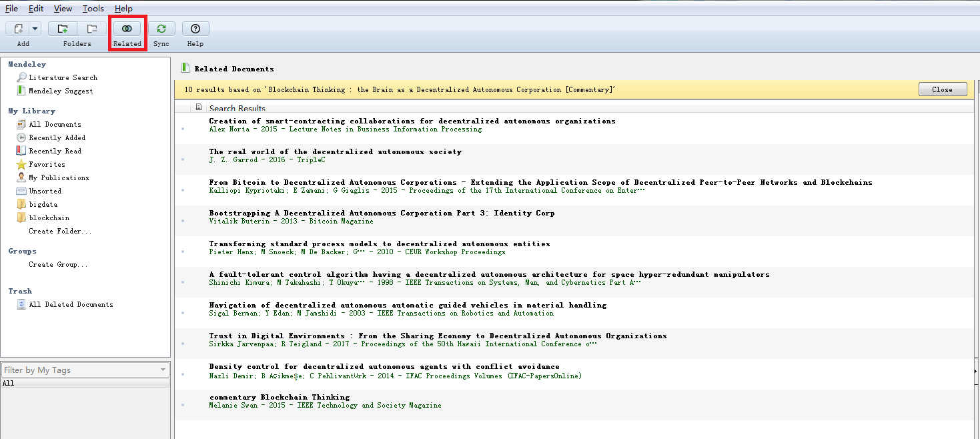
Task: Toggle read-status dot beside the Kalliopi Kypriotaki result
Action: (x=183, y=190)
